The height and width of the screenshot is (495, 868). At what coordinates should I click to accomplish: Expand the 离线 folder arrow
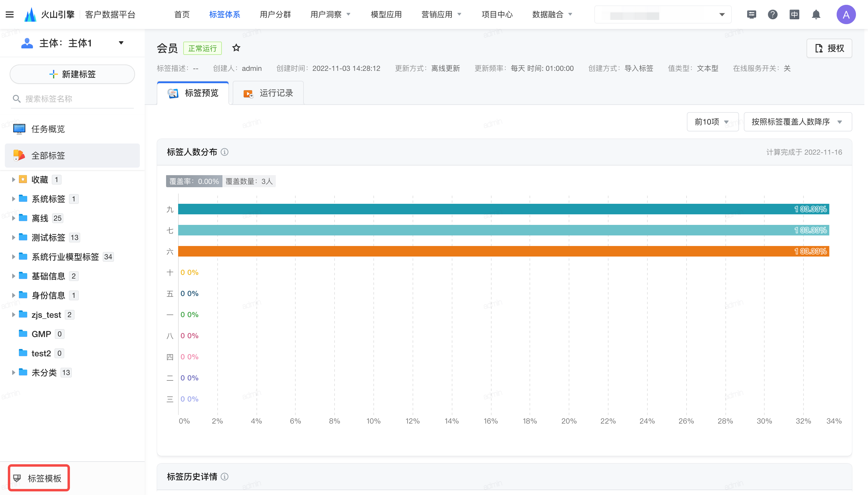coord(13,218)
